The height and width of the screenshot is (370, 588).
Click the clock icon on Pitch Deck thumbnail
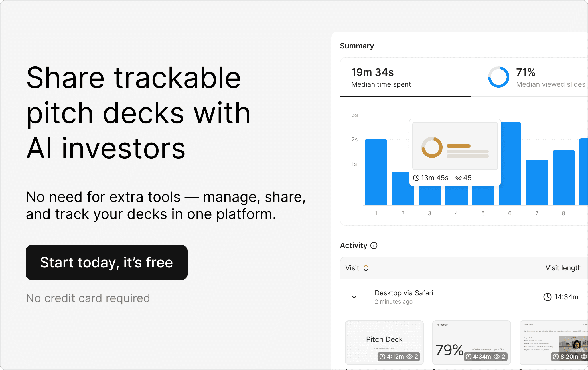(x=382, y=357)
